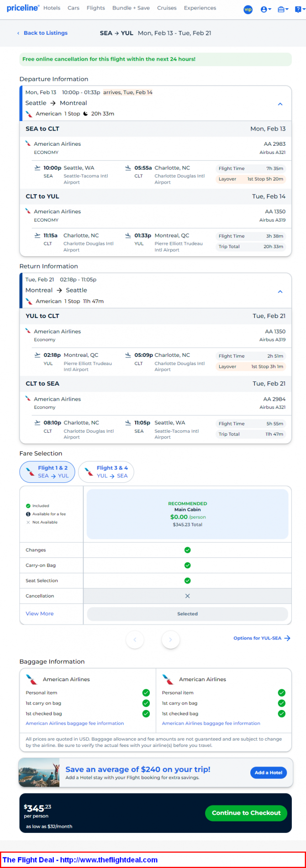Click the CLT to SEA segment header
306x868 pixels.
pos(155,384)
